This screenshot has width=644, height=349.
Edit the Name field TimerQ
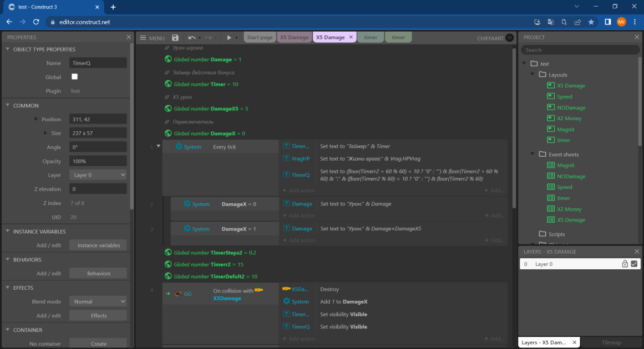[98, 63]
